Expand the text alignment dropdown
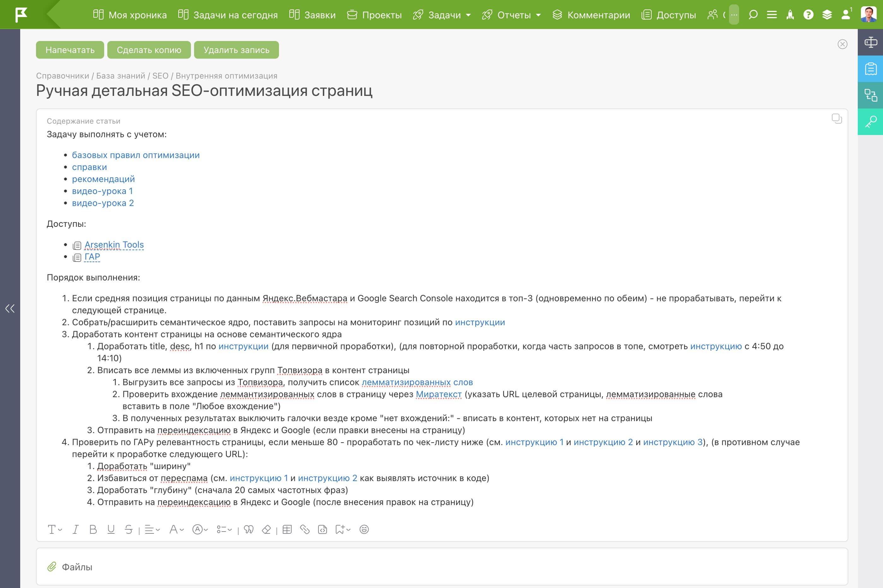Viewport: 883px width, 588px height. 152,529
